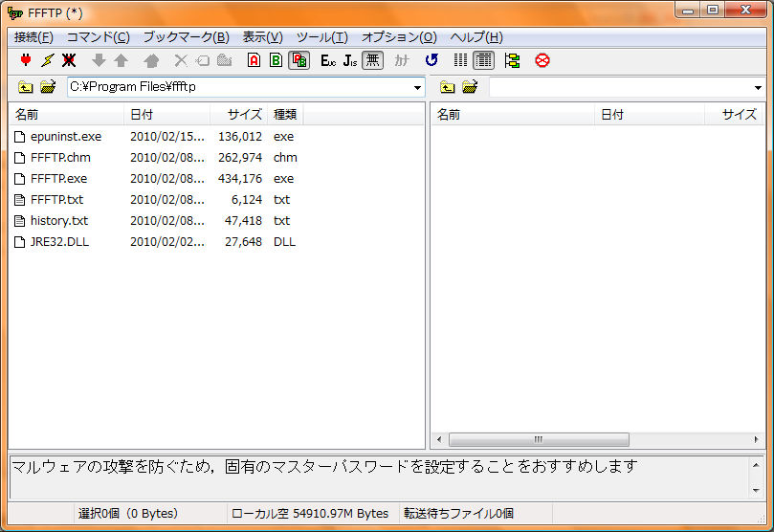Click the FFFTP title bar app icon
Image resolution: width=774 pixels, height=532 pixels.
click(15, 13)
